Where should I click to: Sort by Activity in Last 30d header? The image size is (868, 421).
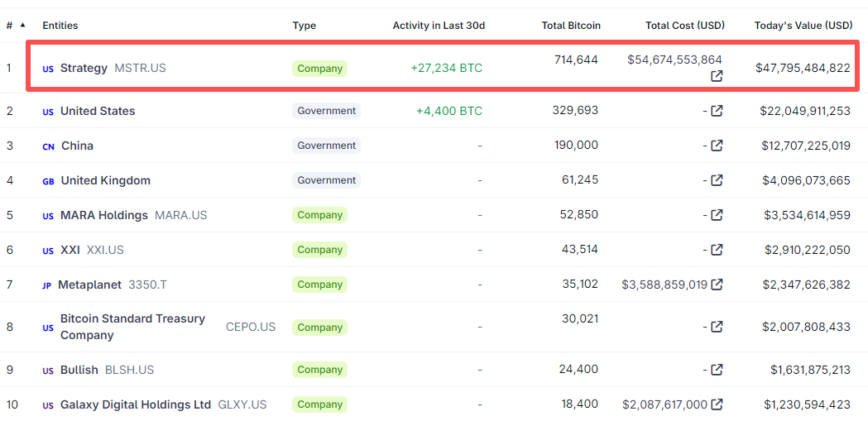[x=439, y=26]
